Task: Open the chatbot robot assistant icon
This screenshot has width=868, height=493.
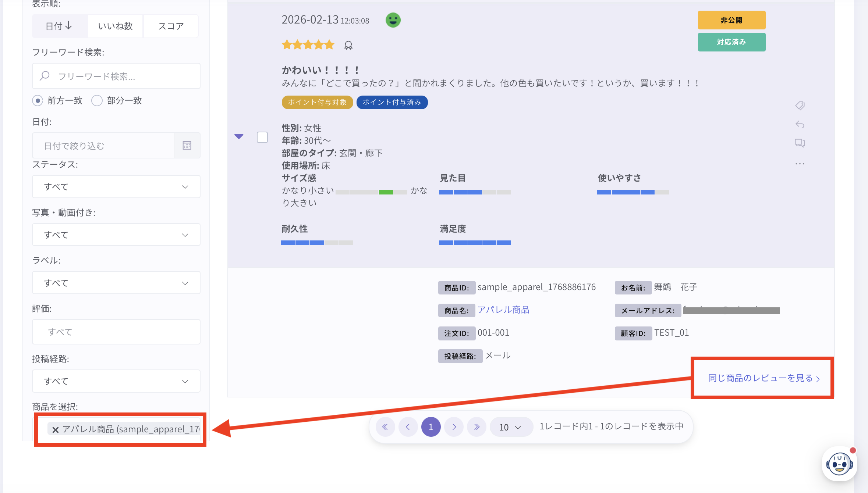Action: tap(839, 464)
